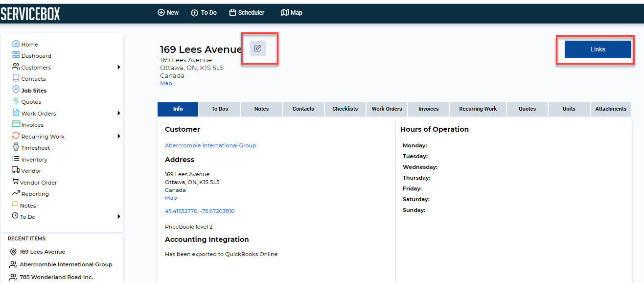The width and height of the screenshot is (644, 283).
Task: Open Reporting label in the sidebar
Action: [35, 194]
